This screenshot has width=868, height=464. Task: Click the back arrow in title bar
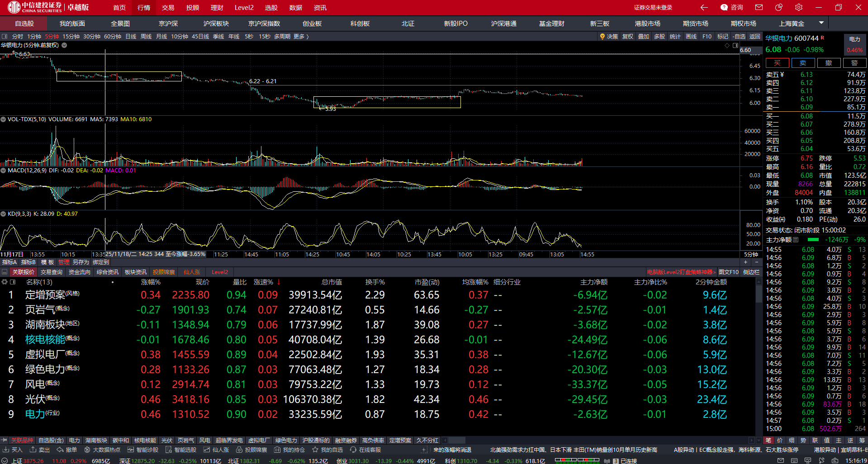(704, 7)
